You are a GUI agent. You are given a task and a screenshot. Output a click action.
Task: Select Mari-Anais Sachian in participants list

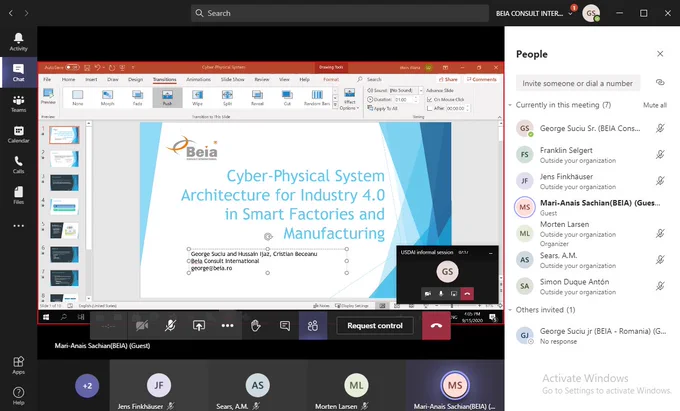[x=591, y=207]
